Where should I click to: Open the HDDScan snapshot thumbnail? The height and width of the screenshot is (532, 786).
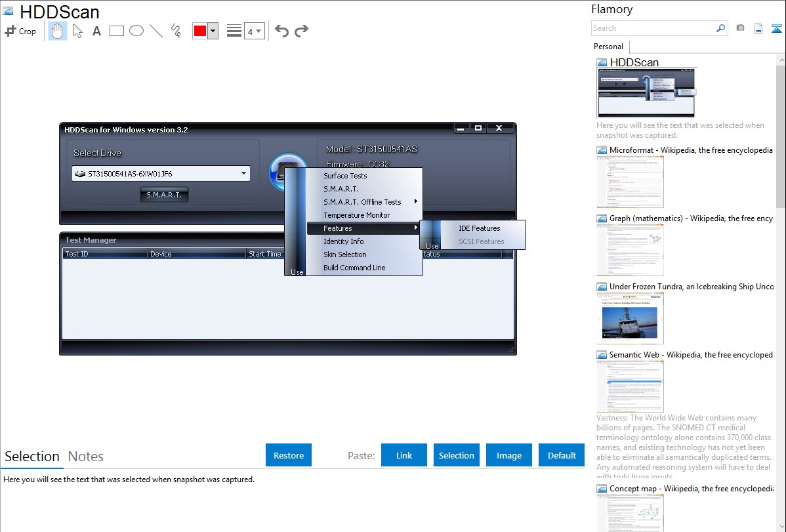coord(646,93)
